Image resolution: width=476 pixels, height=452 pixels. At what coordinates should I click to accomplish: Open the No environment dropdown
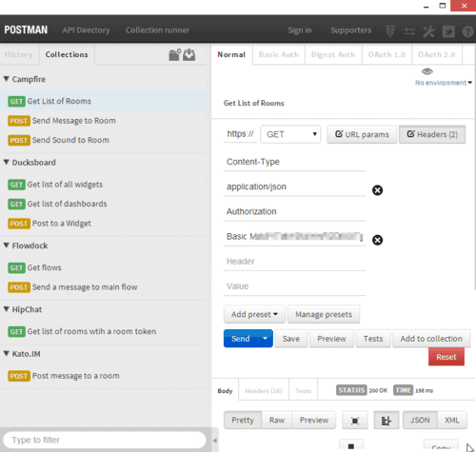(444, 83)
